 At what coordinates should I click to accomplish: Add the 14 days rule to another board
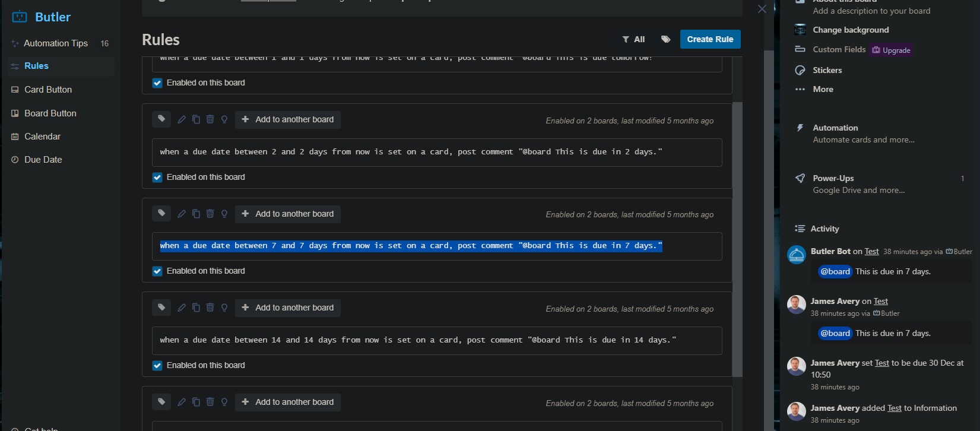click(x=288, y=308)
